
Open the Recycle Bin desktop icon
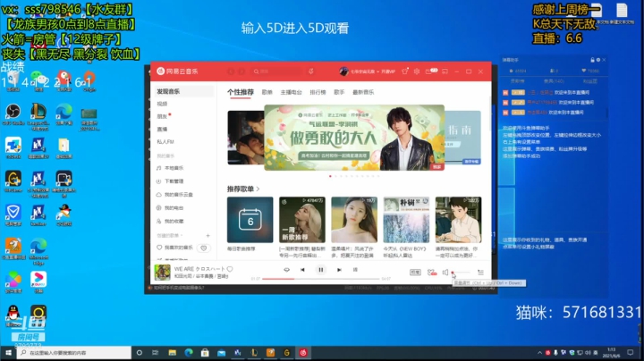pos(13,80)
